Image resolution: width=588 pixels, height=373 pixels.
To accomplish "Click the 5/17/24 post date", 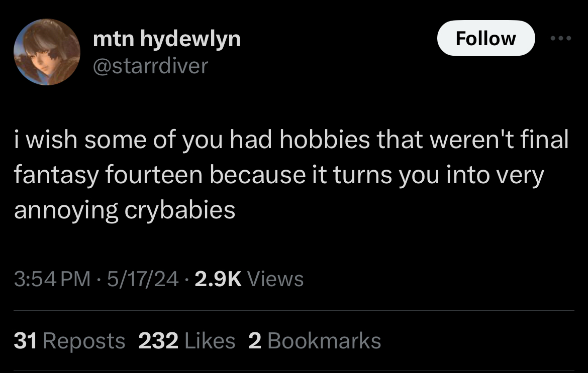I will [x=143, y=279].
